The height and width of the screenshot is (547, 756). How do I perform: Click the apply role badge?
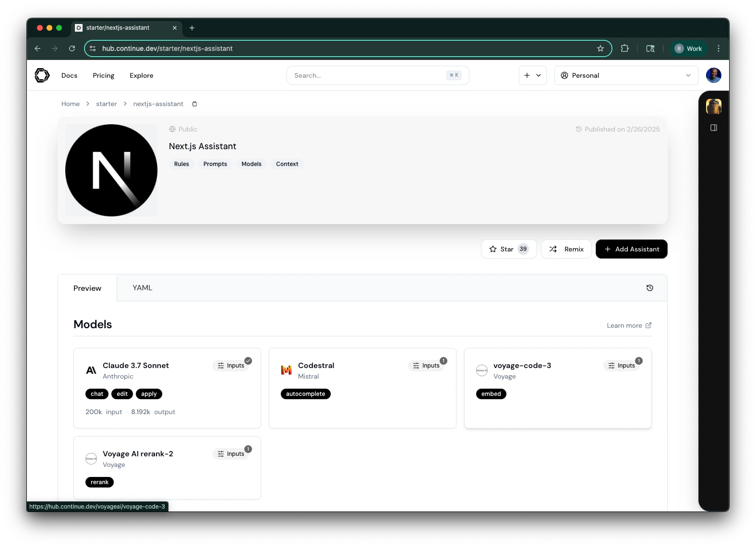tap(149, 394)
